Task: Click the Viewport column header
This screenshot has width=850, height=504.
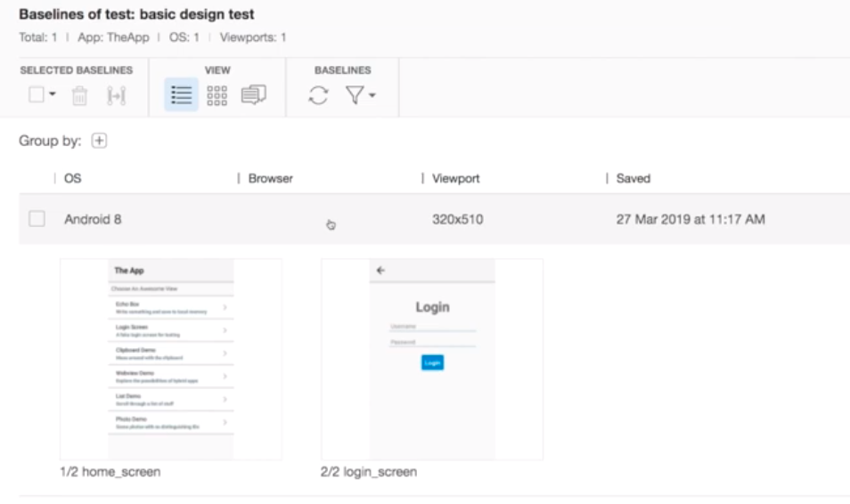Action: pyautogui.click(x=455, y=179)
